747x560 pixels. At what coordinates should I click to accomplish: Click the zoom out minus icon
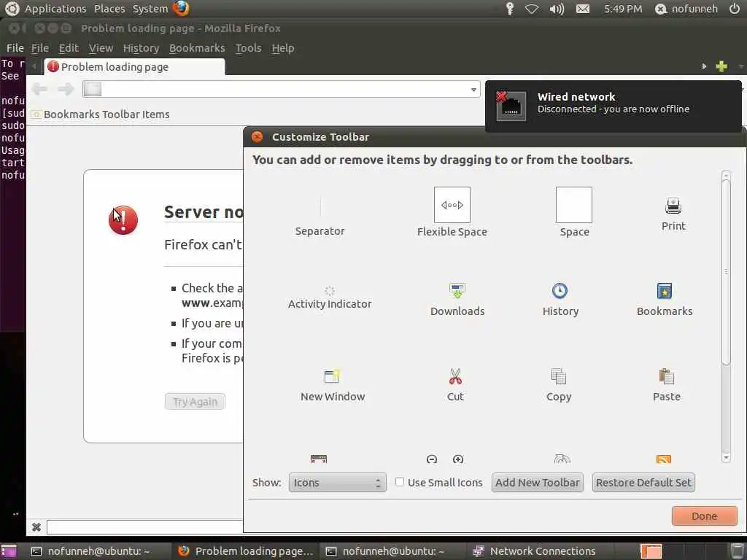[x=432, y=459]
